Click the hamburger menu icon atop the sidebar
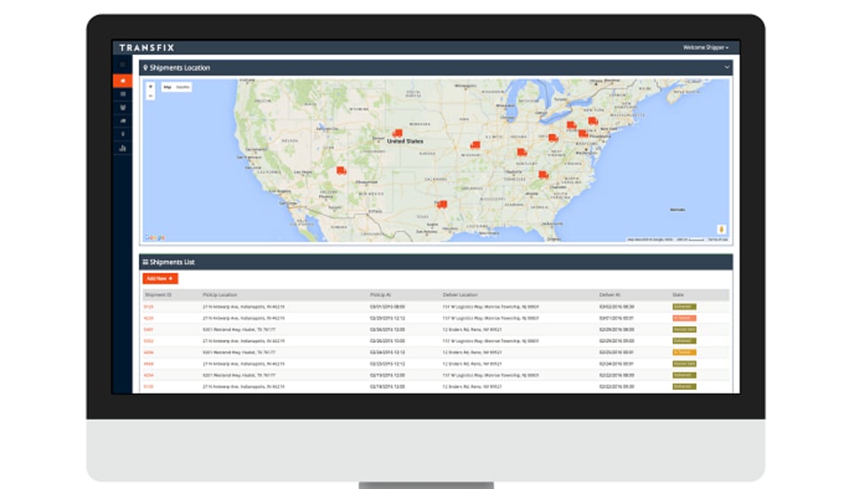The width and height of the screenshot is (868, 489). pyautogui.click(x=122, y=66)
